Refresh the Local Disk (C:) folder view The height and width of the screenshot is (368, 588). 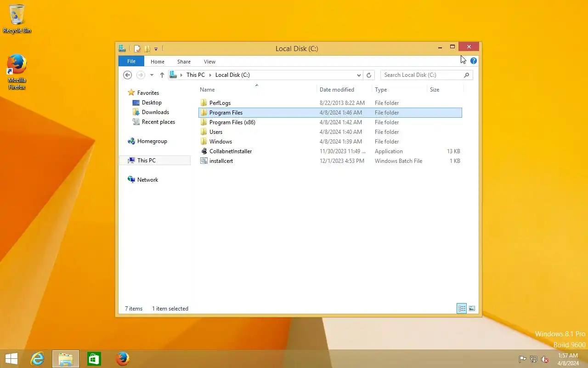click(369, 75)
